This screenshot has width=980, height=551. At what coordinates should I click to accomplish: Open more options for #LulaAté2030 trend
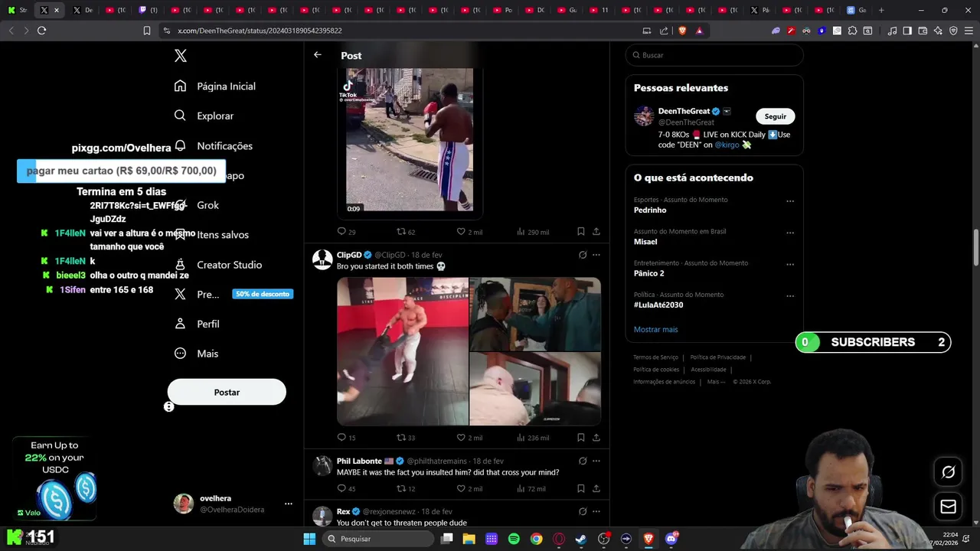pyautogui.click(x=790, y=296)
